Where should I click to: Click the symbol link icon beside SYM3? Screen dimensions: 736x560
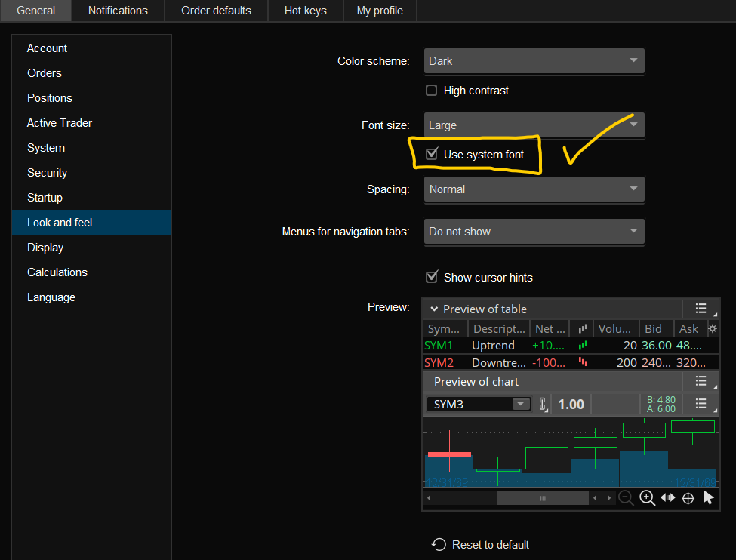coord(542,404)
